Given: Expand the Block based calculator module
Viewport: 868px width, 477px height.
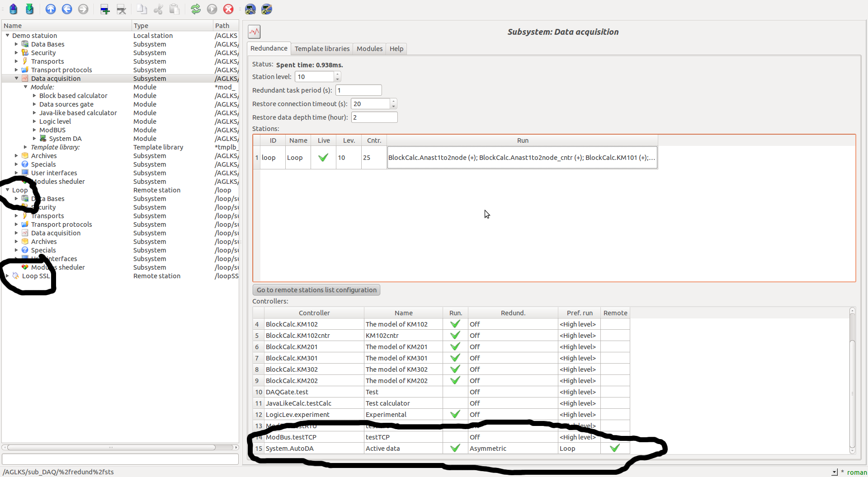Looking at the screenshot, I should [x=34, y=96].
